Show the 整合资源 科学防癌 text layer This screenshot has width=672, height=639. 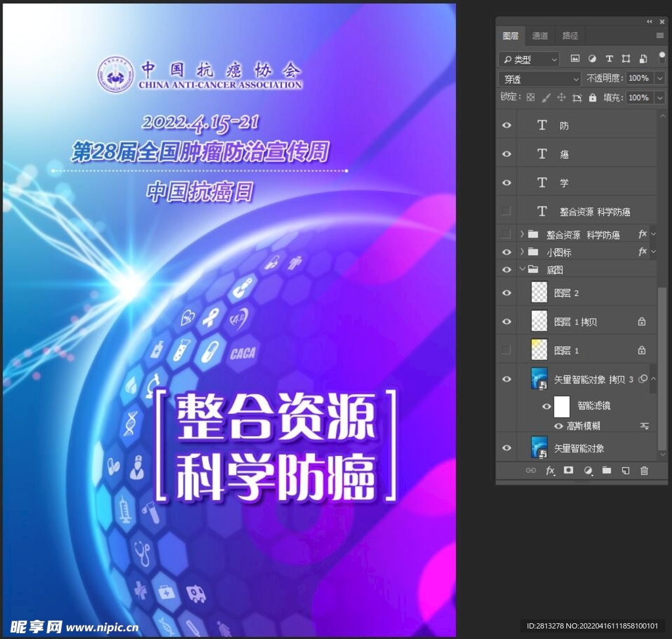pyautogui.click(x=507, y=211)
